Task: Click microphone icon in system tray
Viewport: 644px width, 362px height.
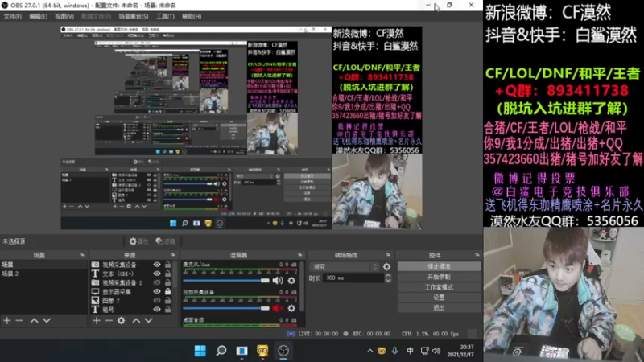Action: tap(394, 351)
